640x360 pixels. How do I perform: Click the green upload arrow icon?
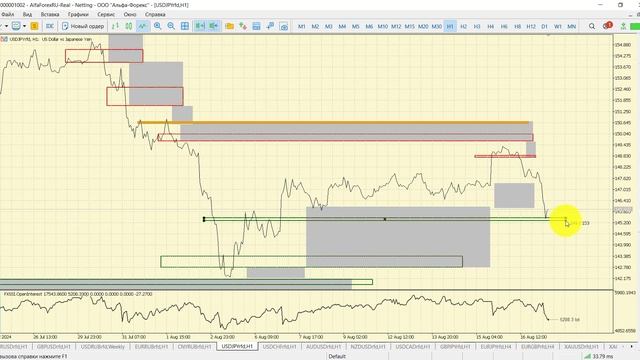click(x=623, y=26)
